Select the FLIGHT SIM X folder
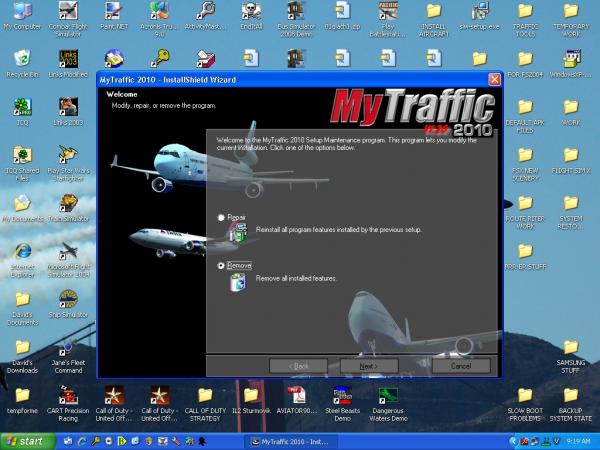Viewport: 600px width, 450px height. point(571,160)
